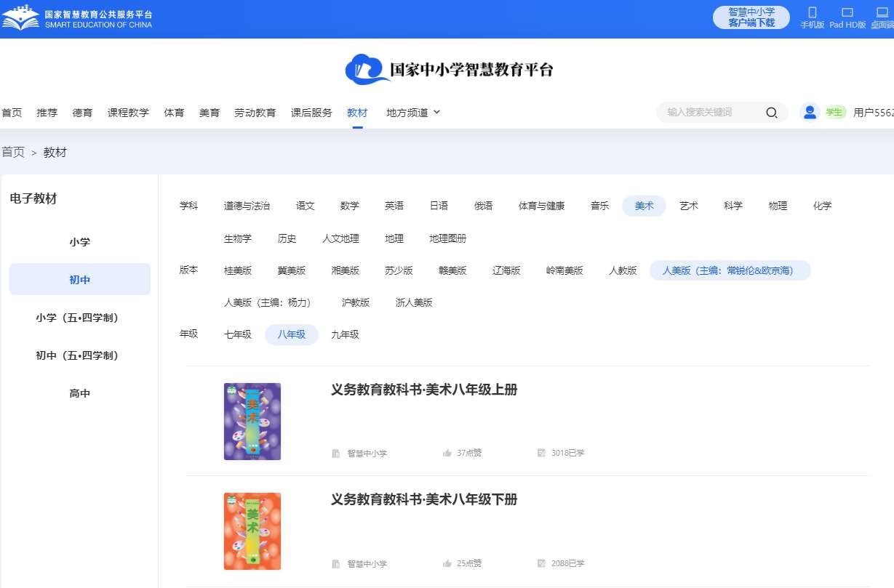
Task: Click 智慧中小学 source icon under 八年级上册
Action: click(336, 454)
